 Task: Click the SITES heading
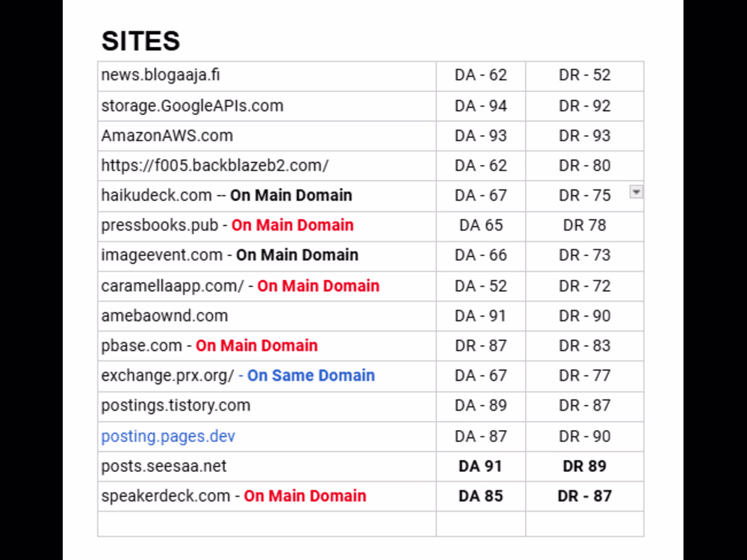coord(140,41)
